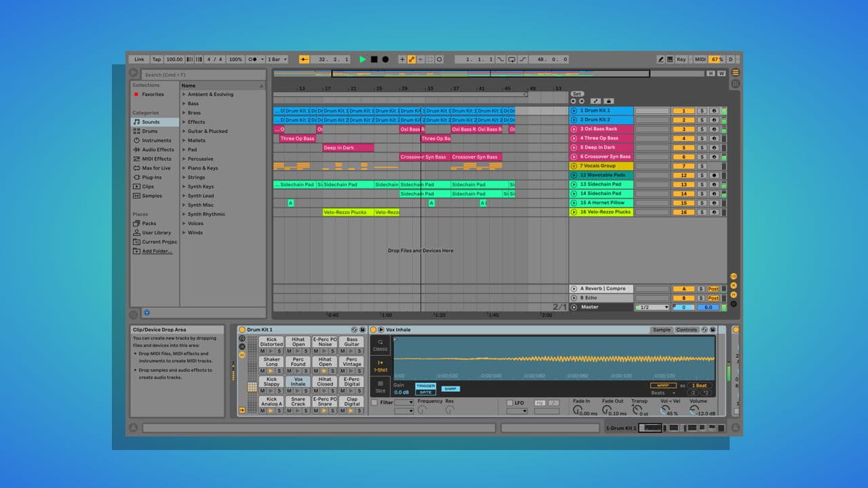The image size is (868, 488).
Task: Arm the Arrangement Record button
Action: [385, 60]
